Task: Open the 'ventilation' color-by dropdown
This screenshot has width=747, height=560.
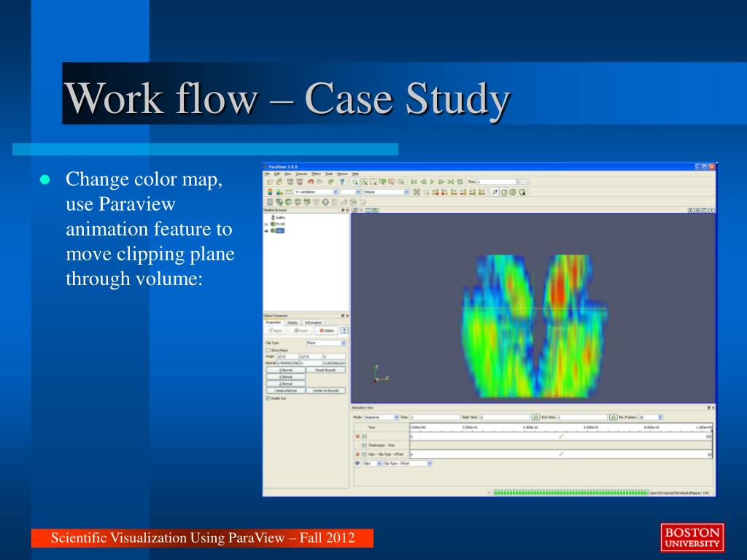Action: (x=316, y=192)
